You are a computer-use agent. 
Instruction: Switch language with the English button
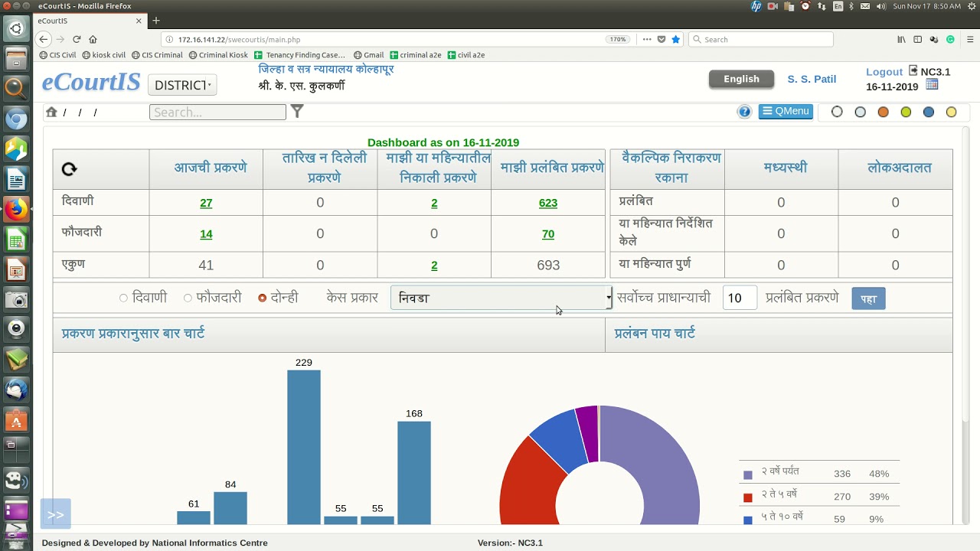tap(741, 79)
